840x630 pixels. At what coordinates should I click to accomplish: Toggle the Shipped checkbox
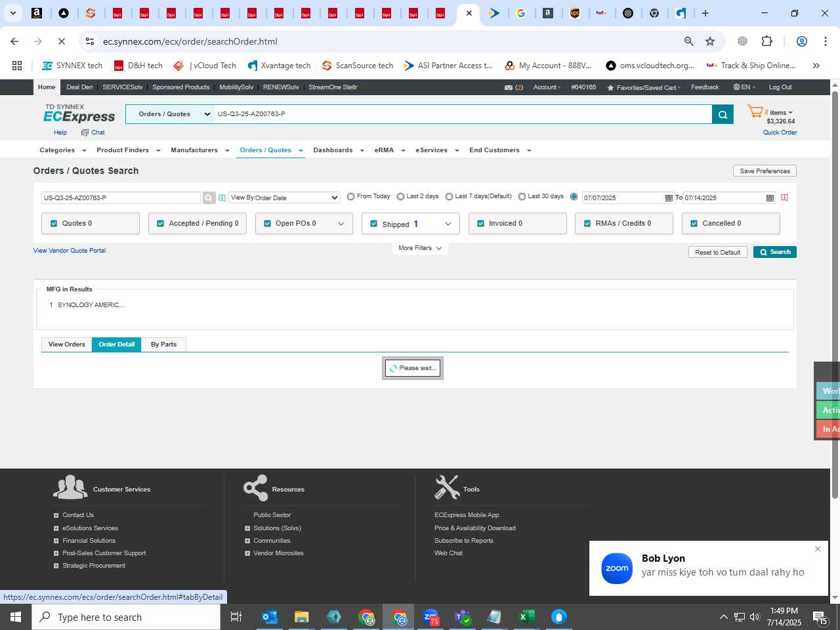coord(373,224)
